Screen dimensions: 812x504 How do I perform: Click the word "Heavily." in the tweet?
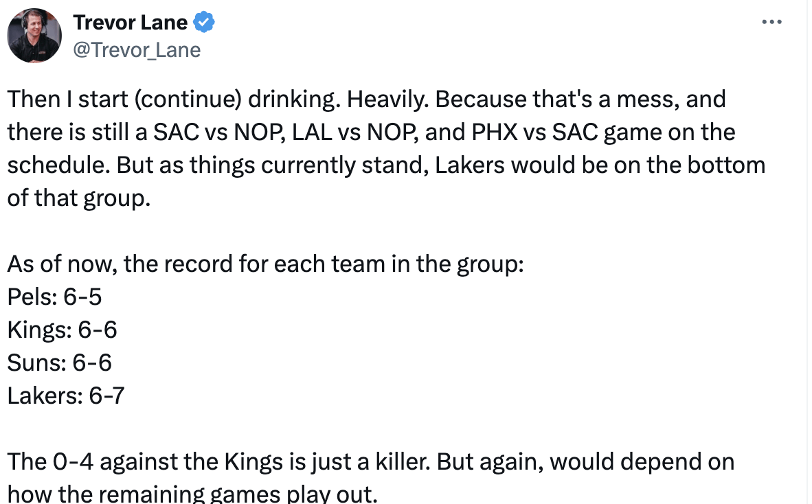(388, 100)
